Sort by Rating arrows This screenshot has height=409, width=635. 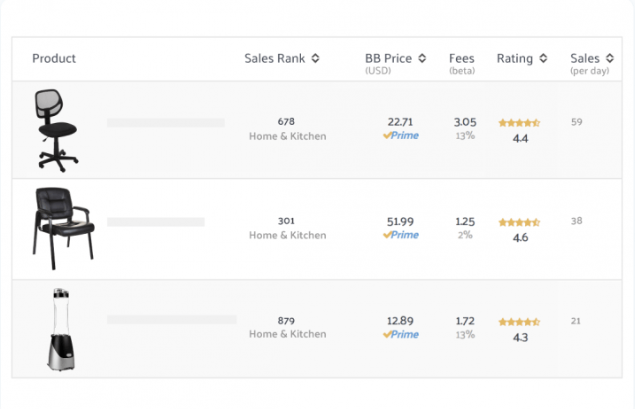(543, 58)
